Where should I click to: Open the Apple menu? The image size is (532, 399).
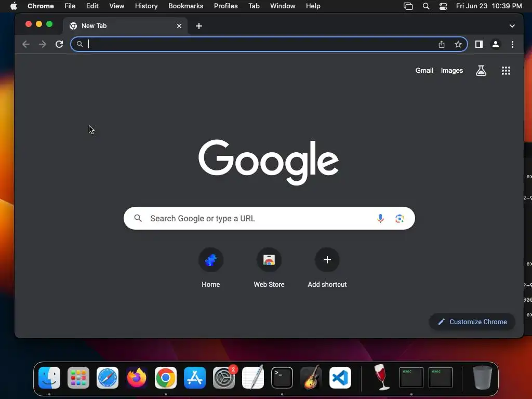click(14, 6)
